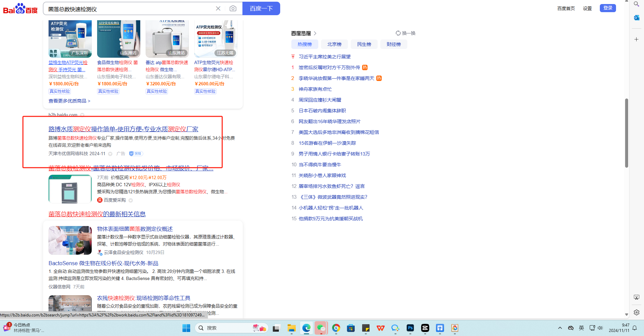644x336 pixels.
Task: Click the 换一换 refresh icon in hot search
Action: coord(398,33)
